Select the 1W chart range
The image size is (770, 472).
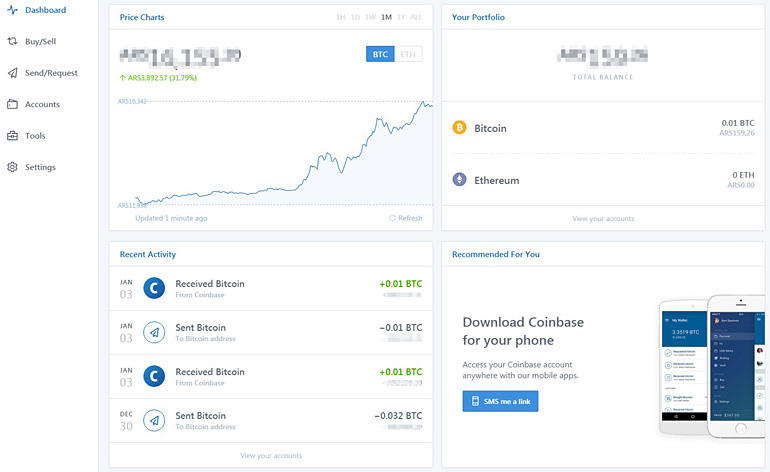371,17
